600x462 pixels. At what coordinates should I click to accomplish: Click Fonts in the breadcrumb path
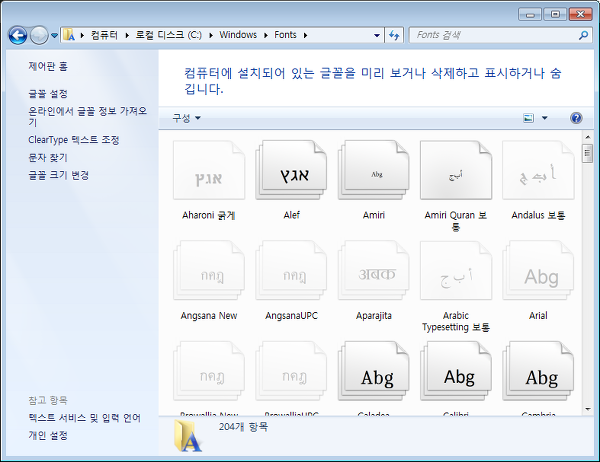pos(285,35)
